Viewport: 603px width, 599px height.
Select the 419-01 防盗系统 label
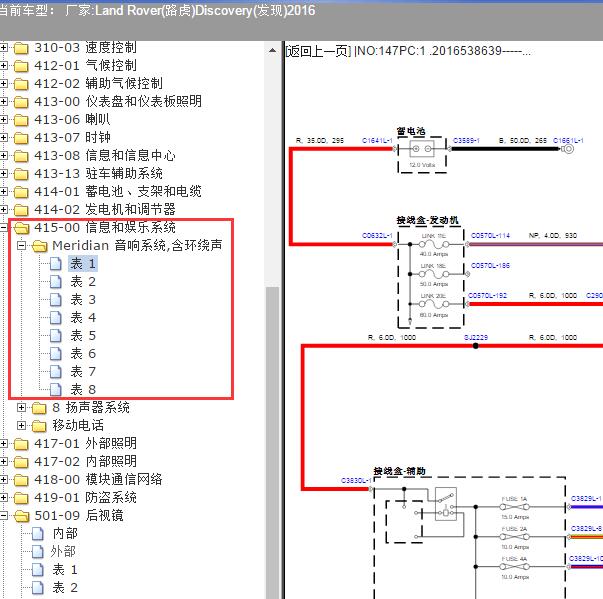point(85,498)
